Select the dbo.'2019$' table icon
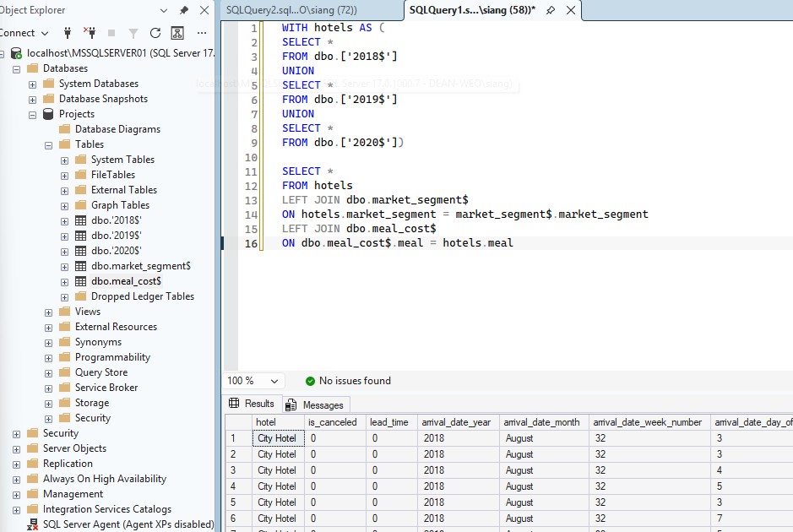Image resolution: width=793 pixels, height=532 pixels. (x=80, y=236)
